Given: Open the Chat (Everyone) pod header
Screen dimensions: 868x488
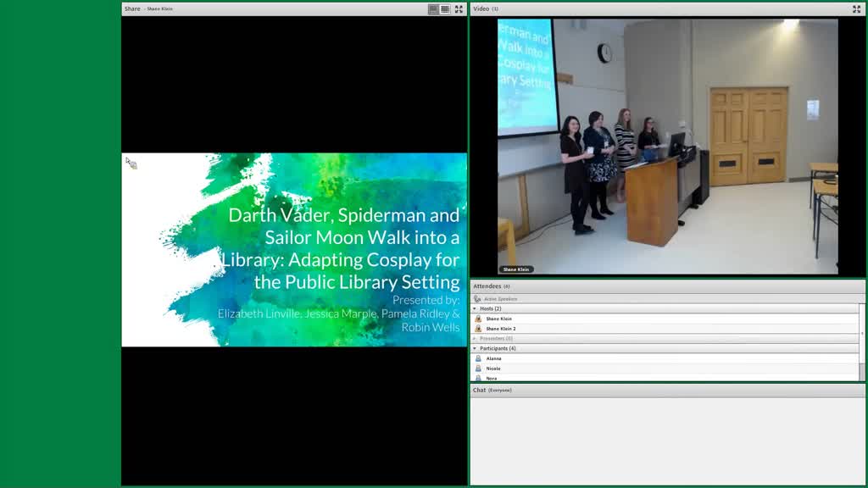Looking at the screenshot, I should pos(668,390).
